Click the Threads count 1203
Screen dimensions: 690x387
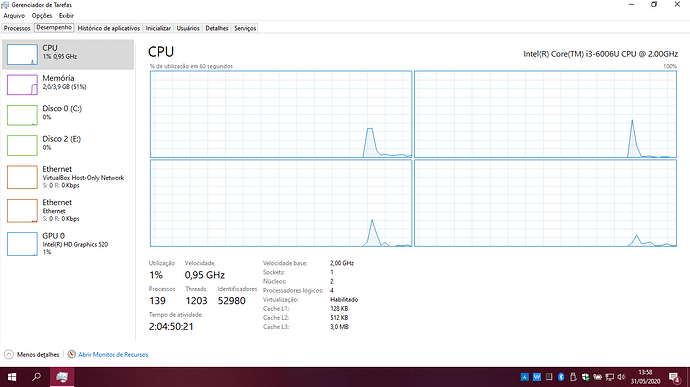[x=196, y=301]
